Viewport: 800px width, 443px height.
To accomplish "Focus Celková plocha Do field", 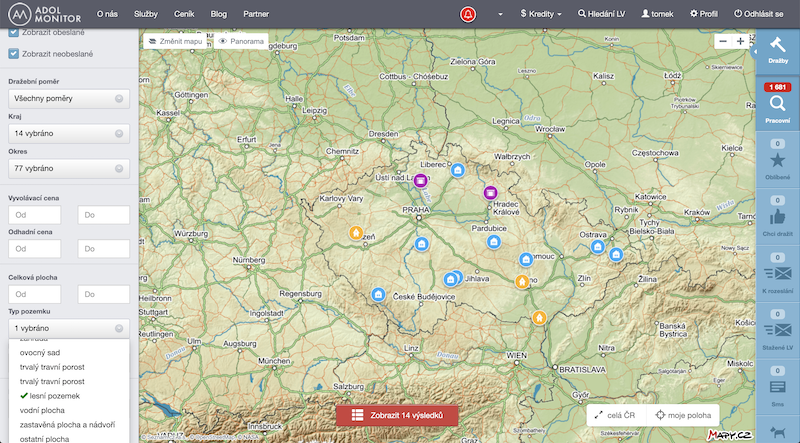I will 104,294.
